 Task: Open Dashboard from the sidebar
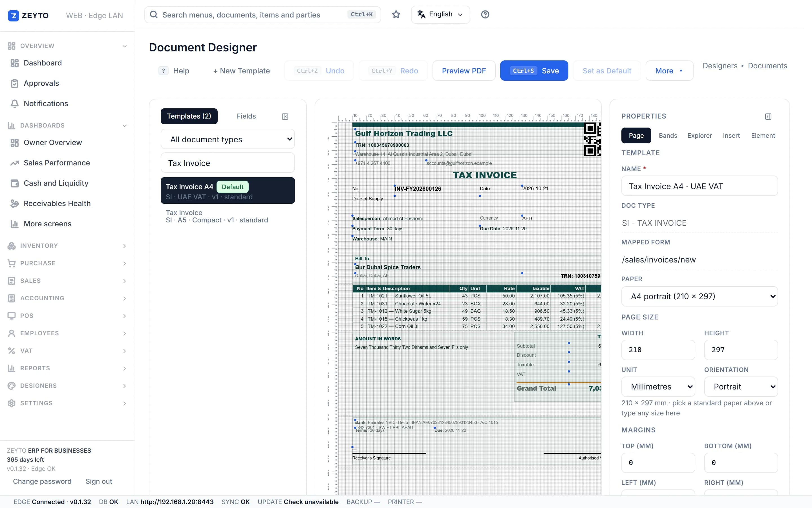coord(43,63)
